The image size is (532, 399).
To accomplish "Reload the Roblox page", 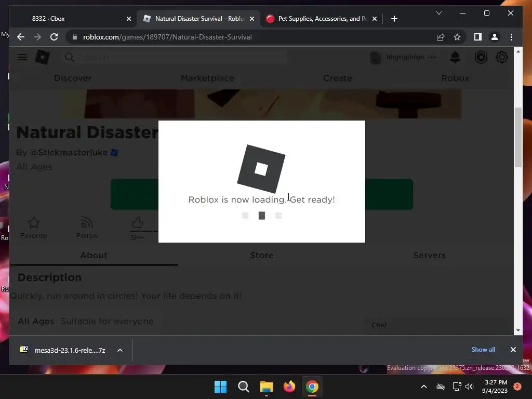I will (x=54, y=37).
